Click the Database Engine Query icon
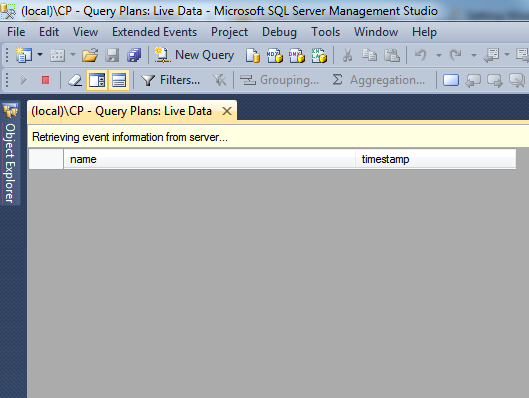The image size is (529, 398). tap(253, 55)
